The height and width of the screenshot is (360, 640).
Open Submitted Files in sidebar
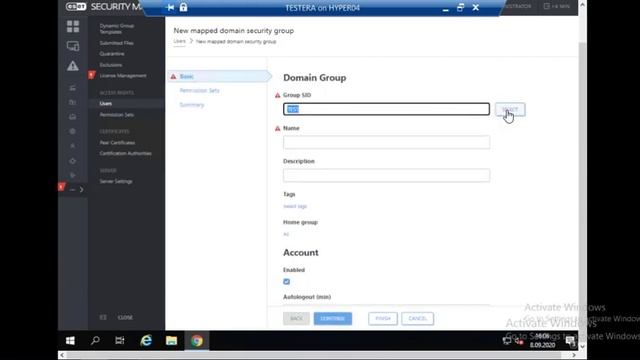(x=116, y=43)
